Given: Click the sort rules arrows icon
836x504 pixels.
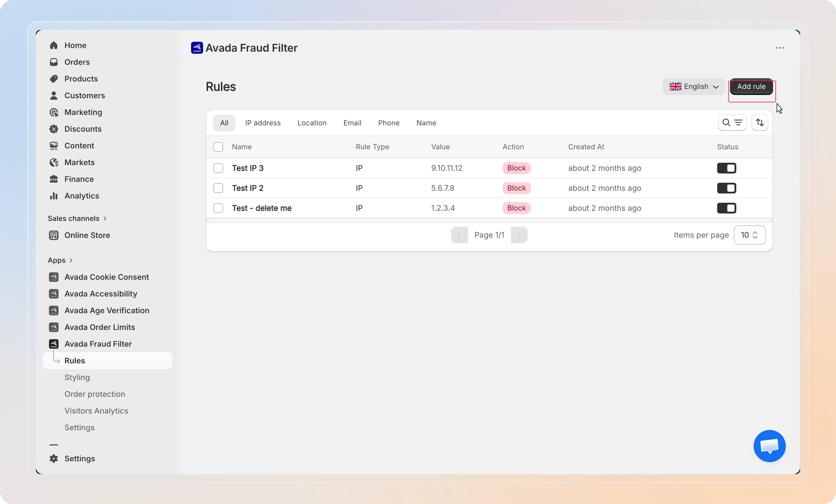Looking at the screenshot, I should pos(760,122).
